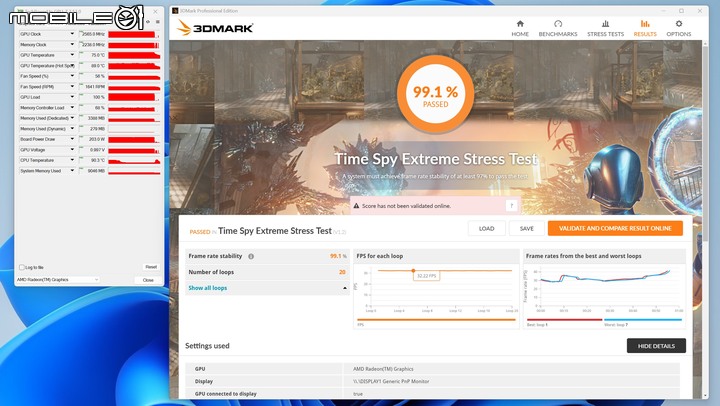Screen dimensions: 720x406
Task: Click the GPU-Z hamburger menu icon
Action: [158, 22]
